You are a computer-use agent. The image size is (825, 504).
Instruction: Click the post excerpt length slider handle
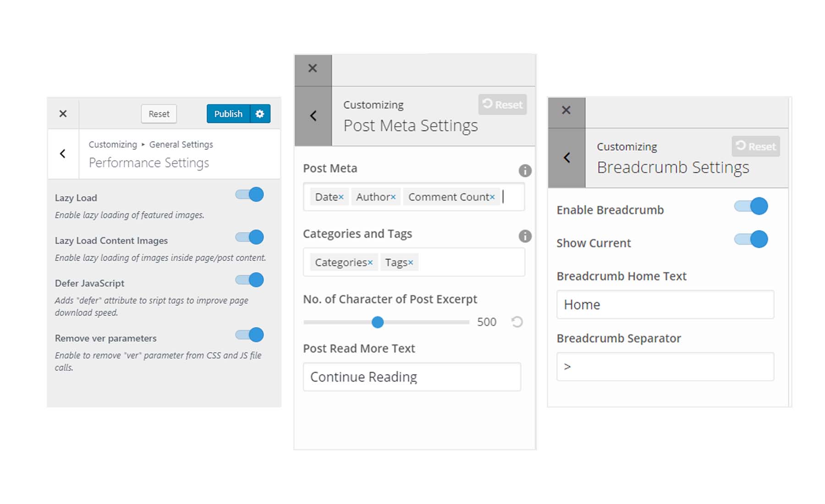click(x=378, y=322)
